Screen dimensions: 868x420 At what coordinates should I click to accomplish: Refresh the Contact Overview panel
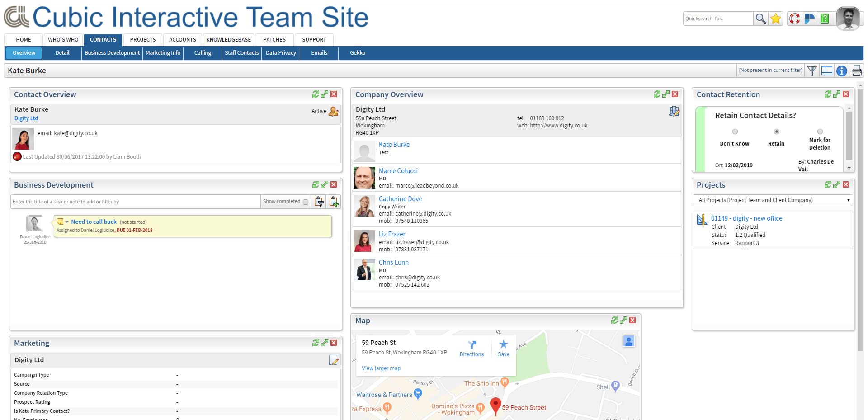[316, 94]
